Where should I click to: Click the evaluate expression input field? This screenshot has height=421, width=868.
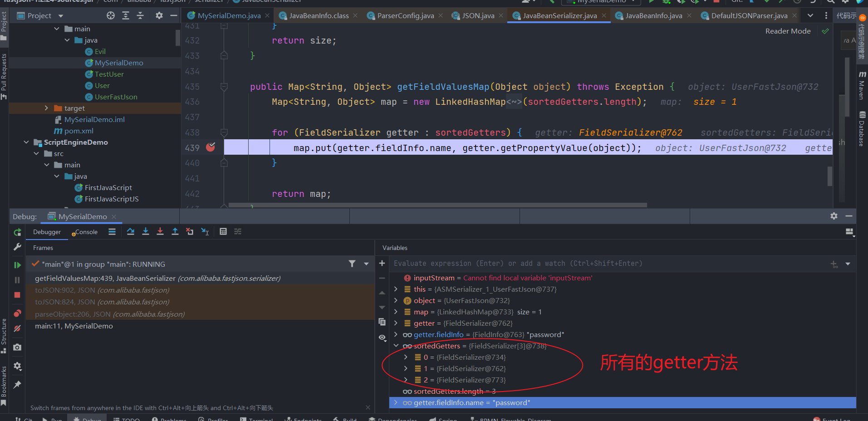pyautogui.click(x=608, y=264)
